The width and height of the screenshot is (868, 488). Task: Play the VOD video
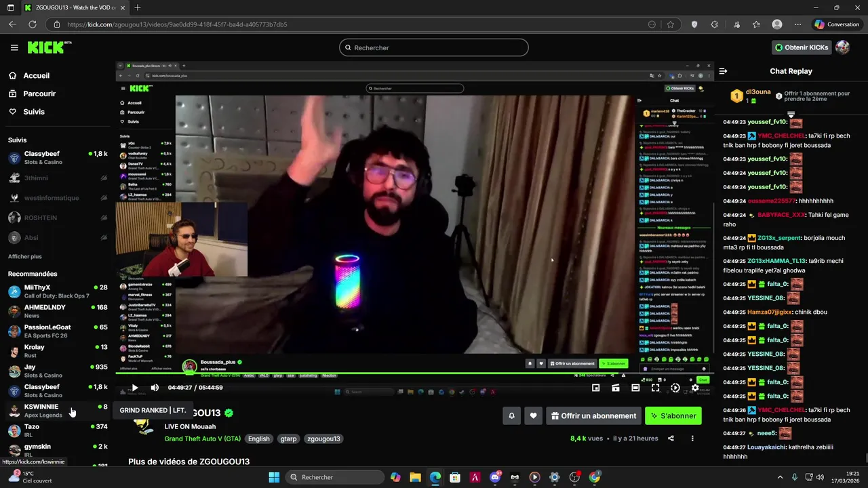tap(134, 388)
